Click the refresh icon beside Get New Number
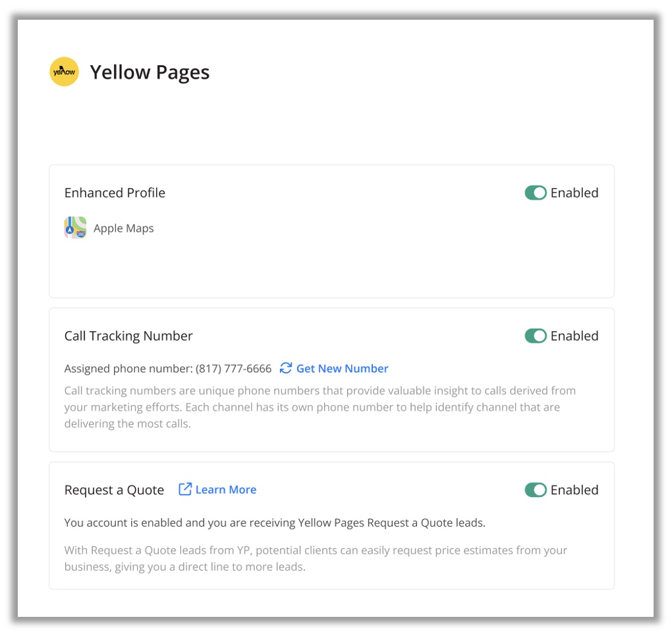 [x=286, y=368]
